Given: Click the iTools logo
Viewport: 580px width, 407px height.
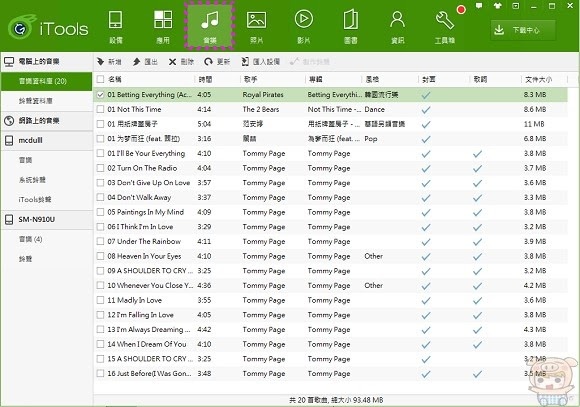Looking at the screenshot, I should coord(48,27).
